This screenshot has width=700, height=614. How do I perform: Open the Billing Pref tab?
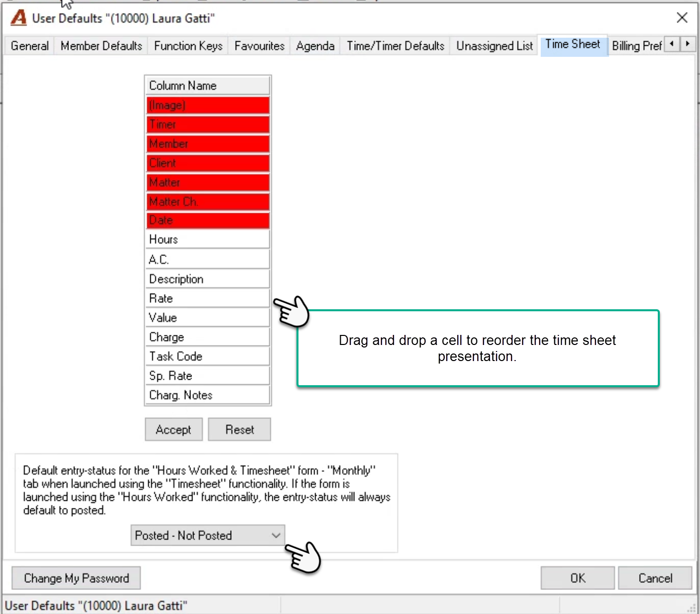(637, 46)
